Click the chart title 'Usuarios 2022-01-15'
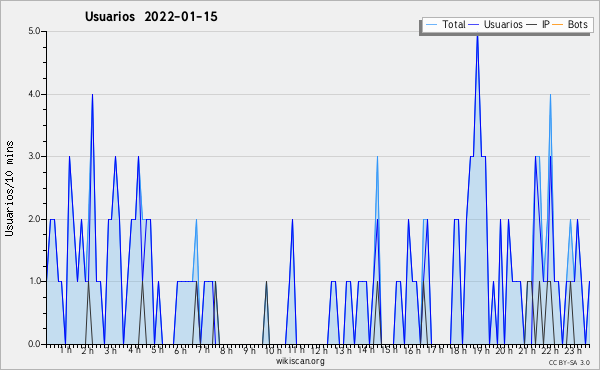 point(151,17)
